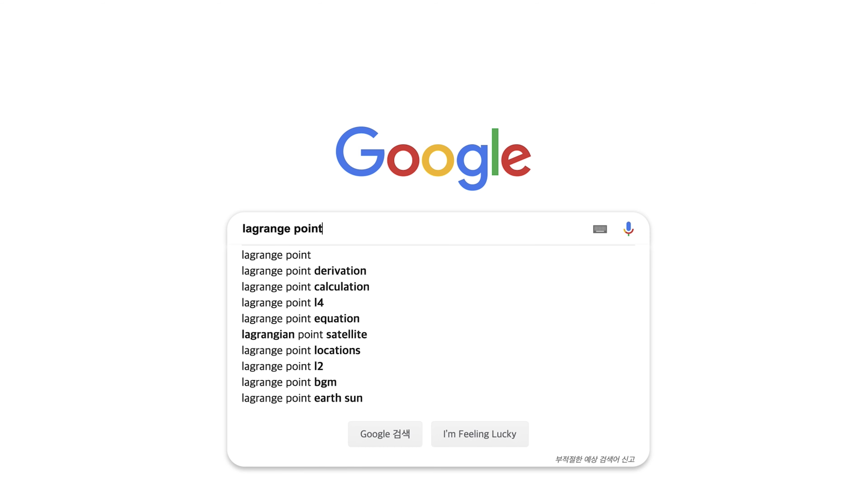Choose the "lagrange point l2" suggestion
The image size is (868, 488).
coord(438,366)
